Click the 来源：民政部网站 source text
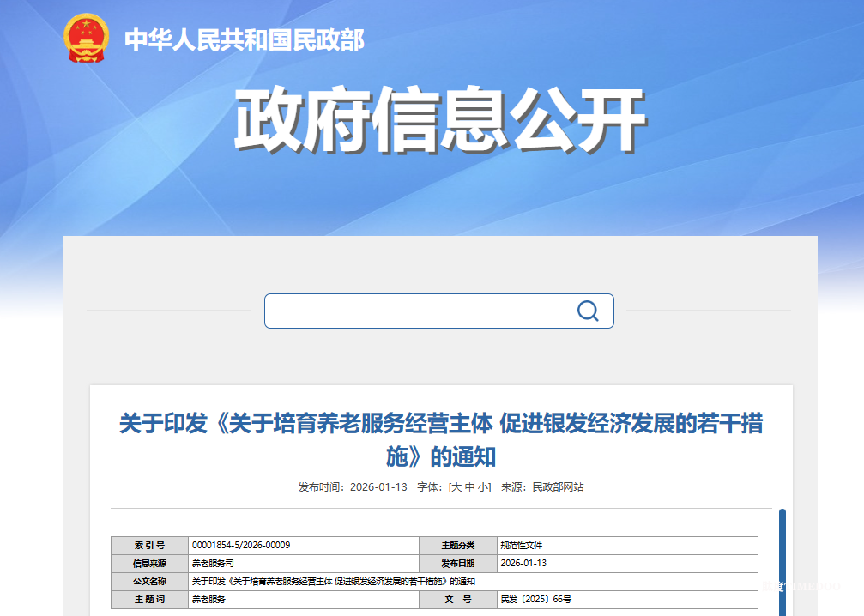 [x=542, y=487]
